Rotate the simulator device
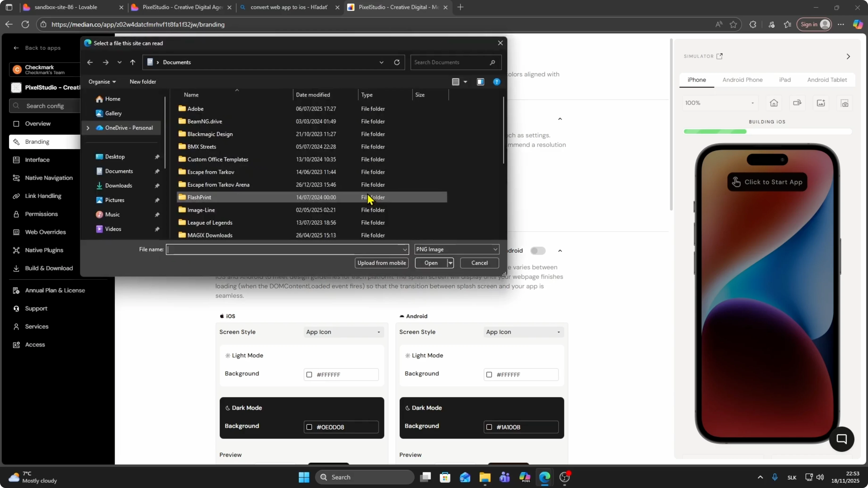 point(797,103)
